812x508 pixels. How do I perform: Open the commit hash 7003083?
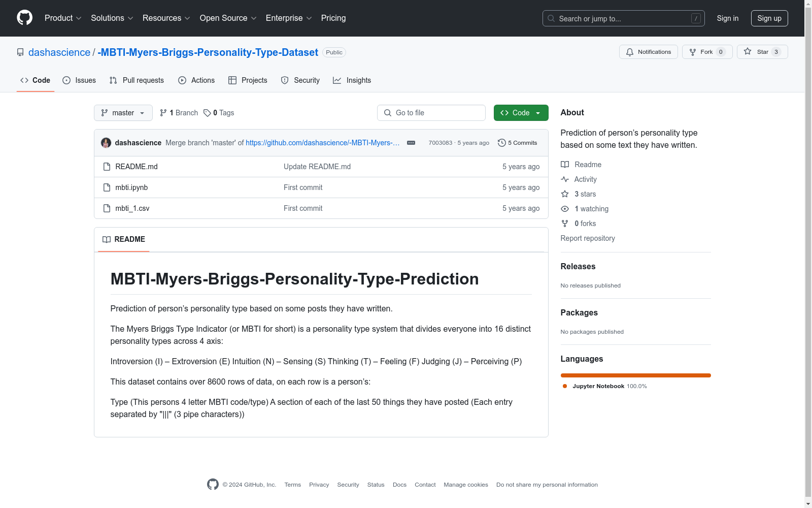click(x=441, y=143)
